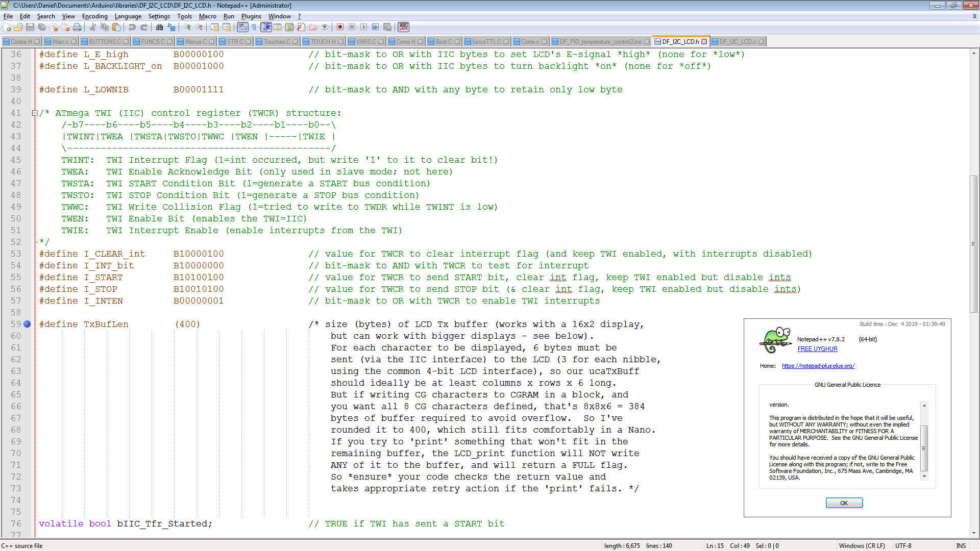This screenshot has width=980, height=551.
Task: Switch to DF_PID_temperature_control2.ino tab
Action: click(600, 41)
